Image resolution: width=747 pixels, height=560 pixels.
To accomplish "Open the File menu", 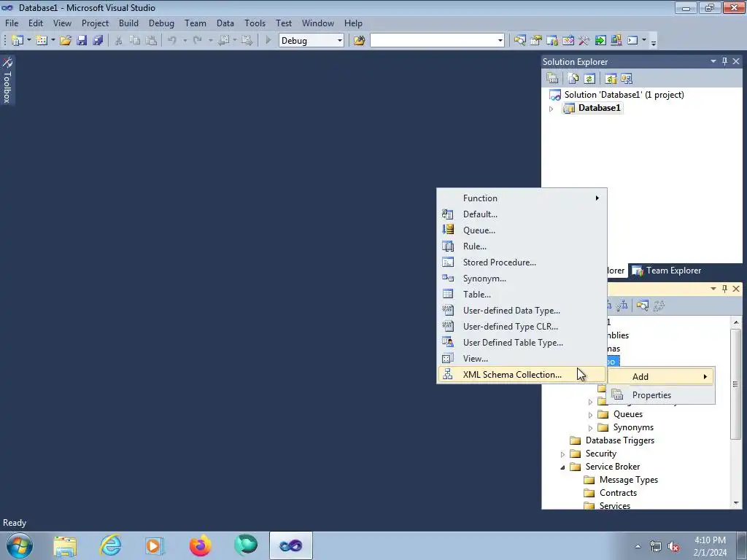I will click(12, 23).
